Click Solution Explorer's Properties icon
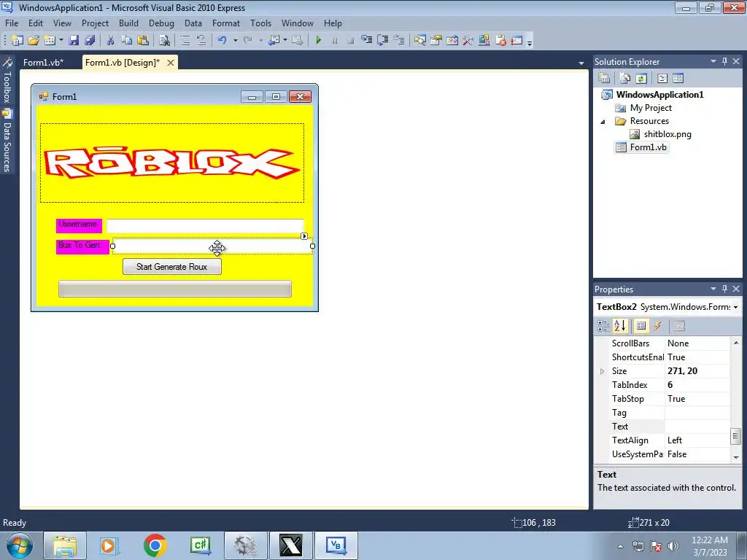The width and height of the screenshot is (747, 560). [x=604, y=78]
